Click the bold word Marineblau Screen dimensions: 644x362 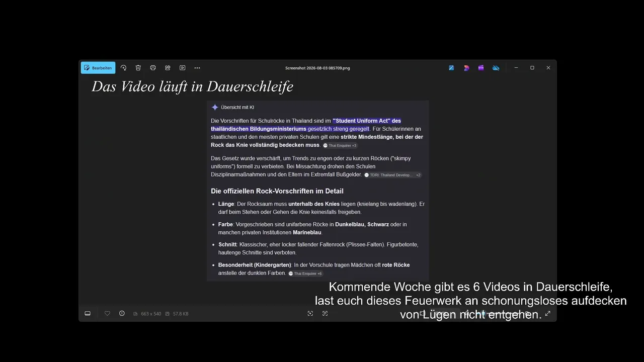tap(307, 232)
